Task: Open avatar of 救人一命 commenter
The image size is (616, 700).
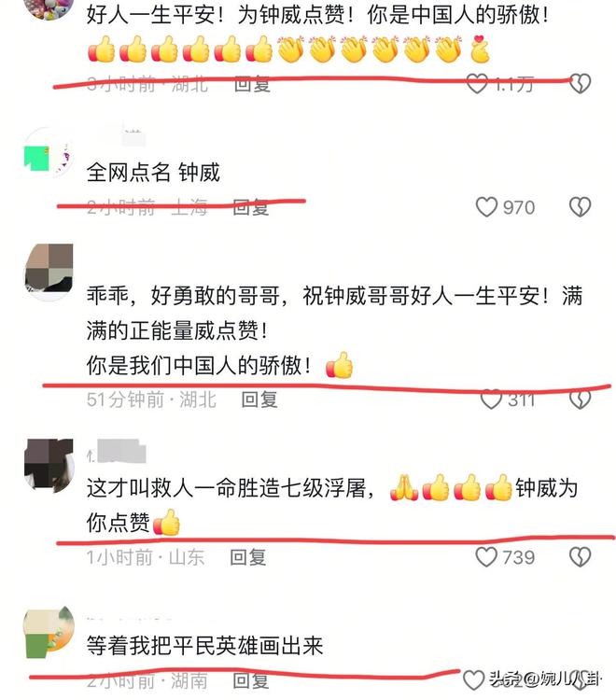Action: click(49, 464)
